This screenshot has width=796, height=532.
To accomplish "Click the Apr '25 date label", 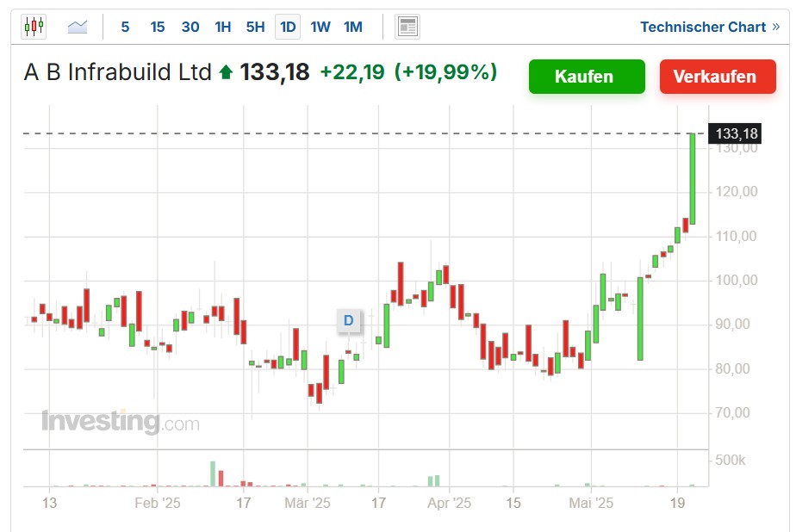I will [450, 503].
